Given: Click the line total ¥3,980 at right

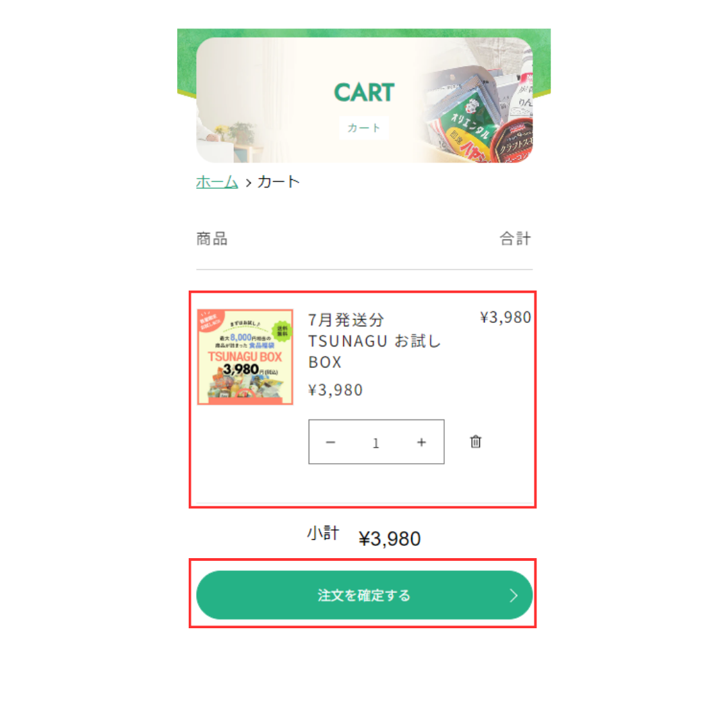Looking at the screenshot, I should pos(506,317).
